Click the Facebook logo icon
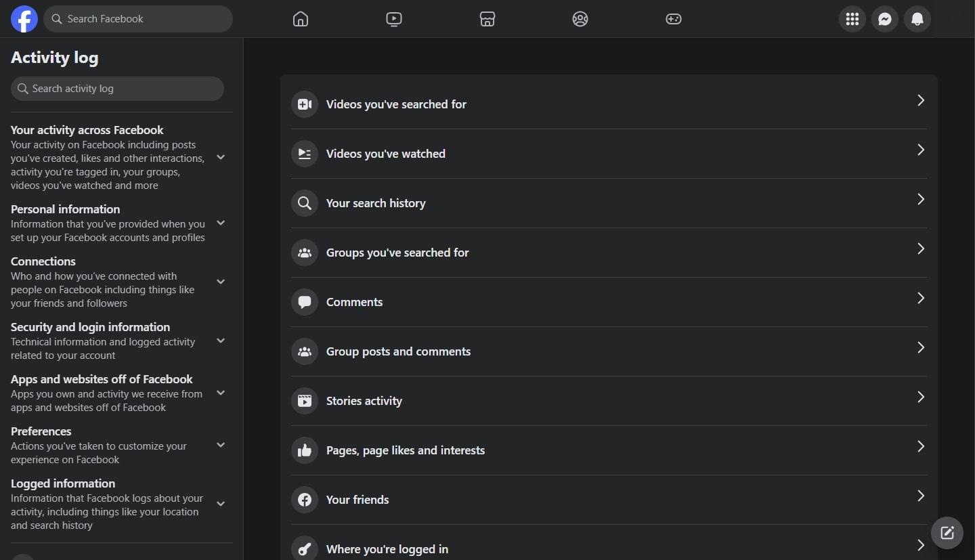This screenshot has width=975, height=560. 24,19
